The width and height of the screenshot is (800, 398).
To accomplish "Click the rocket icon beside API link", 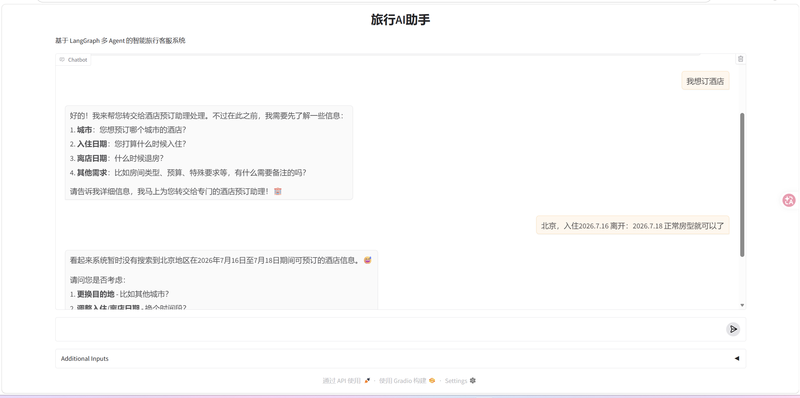I will tap(367, 381).
